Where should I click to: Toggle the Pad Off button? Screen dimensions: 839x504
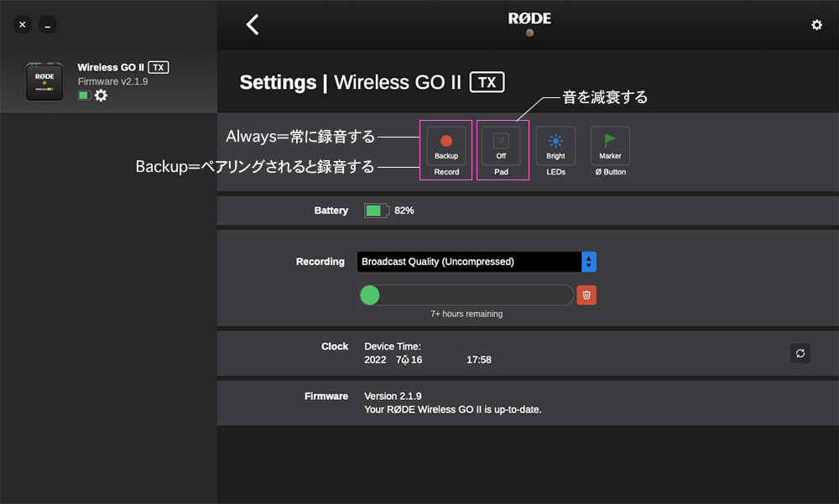click(501, 146)
